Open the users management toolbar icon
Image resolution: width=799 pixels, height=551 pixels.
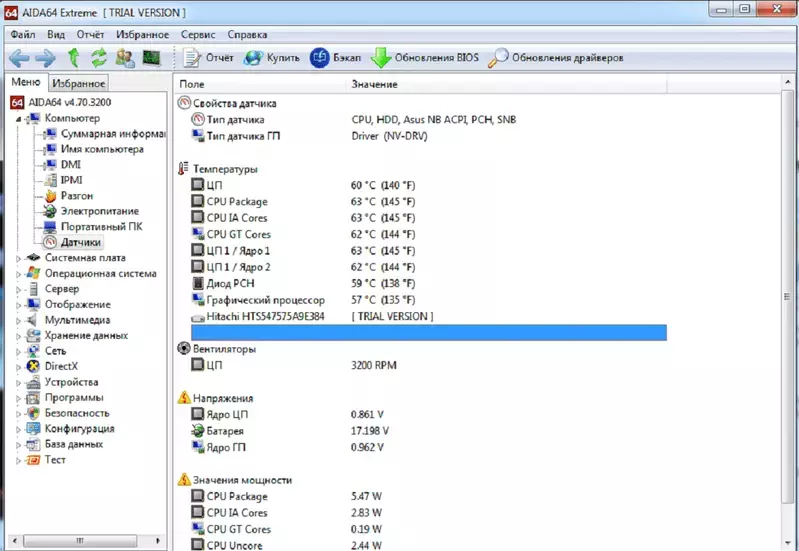125,58
